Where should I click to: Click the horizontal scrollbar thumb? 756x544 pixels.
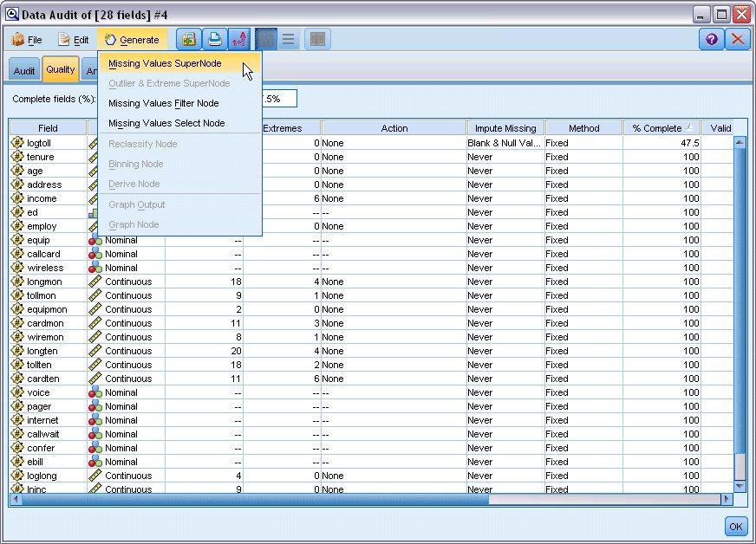point(255,499)
